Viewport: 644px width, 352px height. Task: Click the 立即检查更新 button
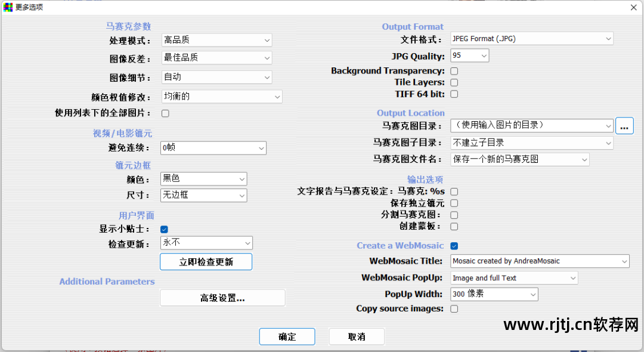206,262
